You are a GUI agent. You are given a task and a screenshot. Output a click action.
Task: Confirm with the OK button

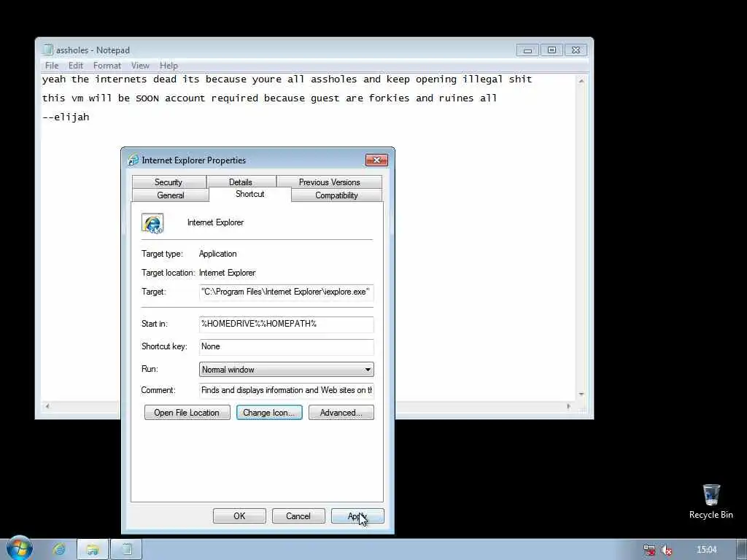[239, 516]
